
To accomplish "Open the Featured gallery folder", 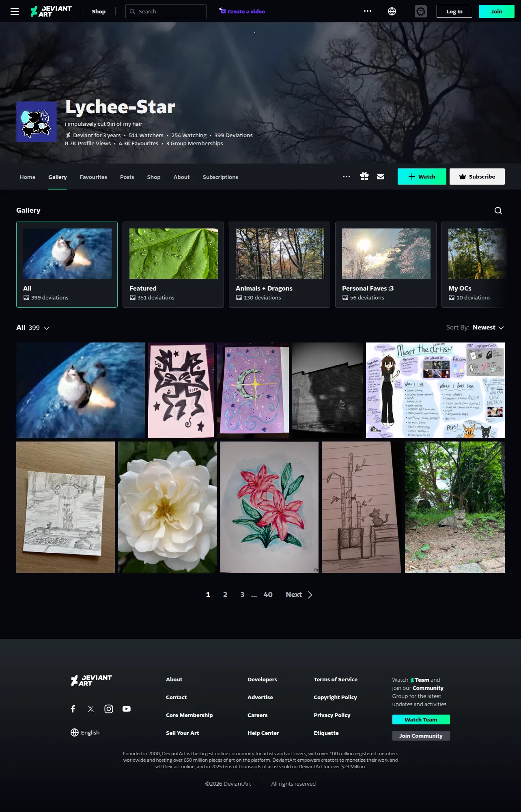I will 173,265.
